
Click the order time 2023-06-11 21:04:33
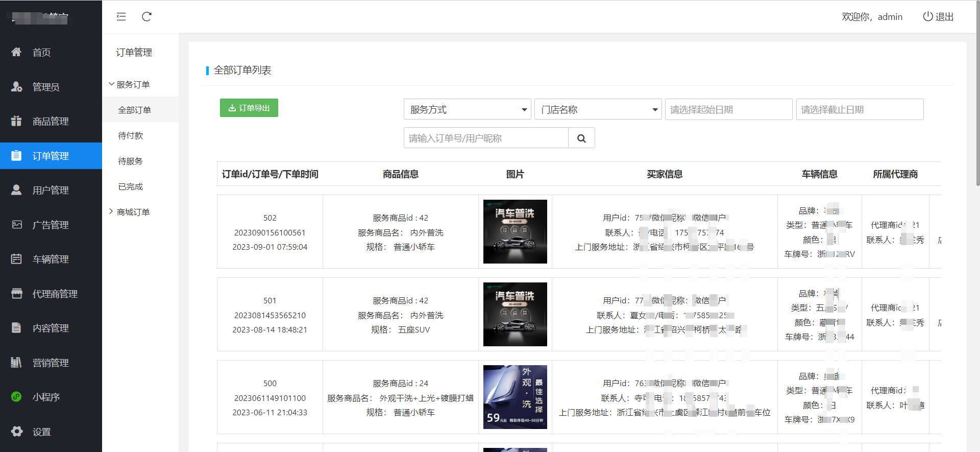click(270, 412)
